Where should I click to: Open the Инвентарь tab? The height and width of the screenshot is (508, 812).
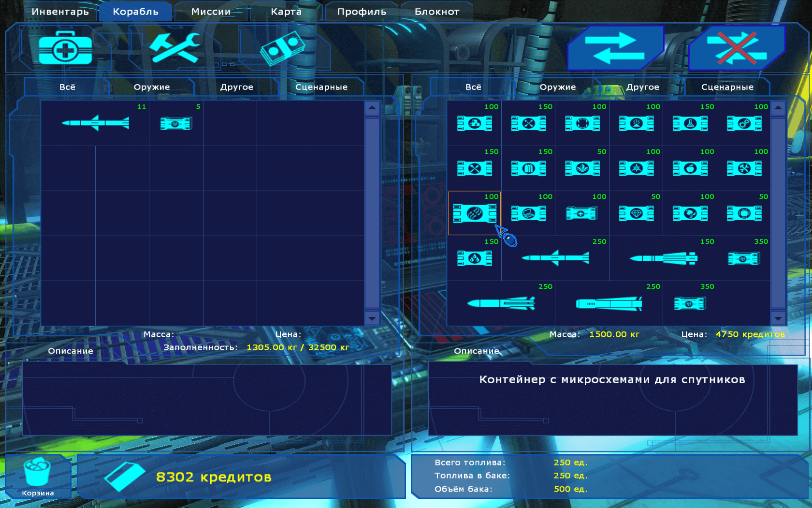pos(60,12)
